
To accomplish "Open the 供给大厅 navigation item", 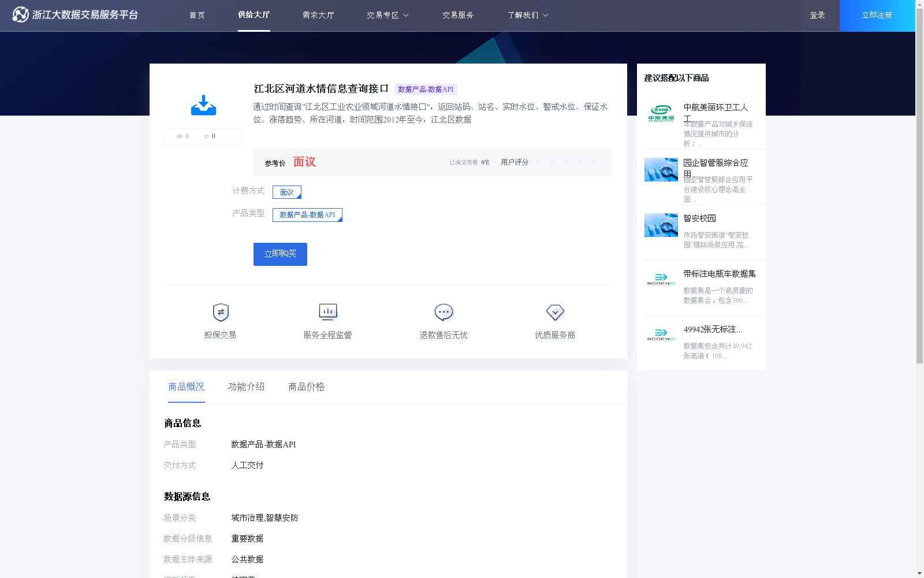I will pos(254,15).
